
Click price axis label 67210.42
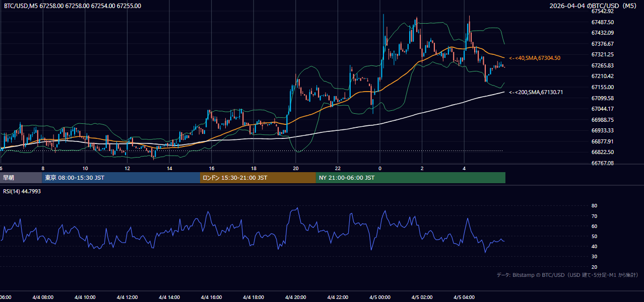602,76
